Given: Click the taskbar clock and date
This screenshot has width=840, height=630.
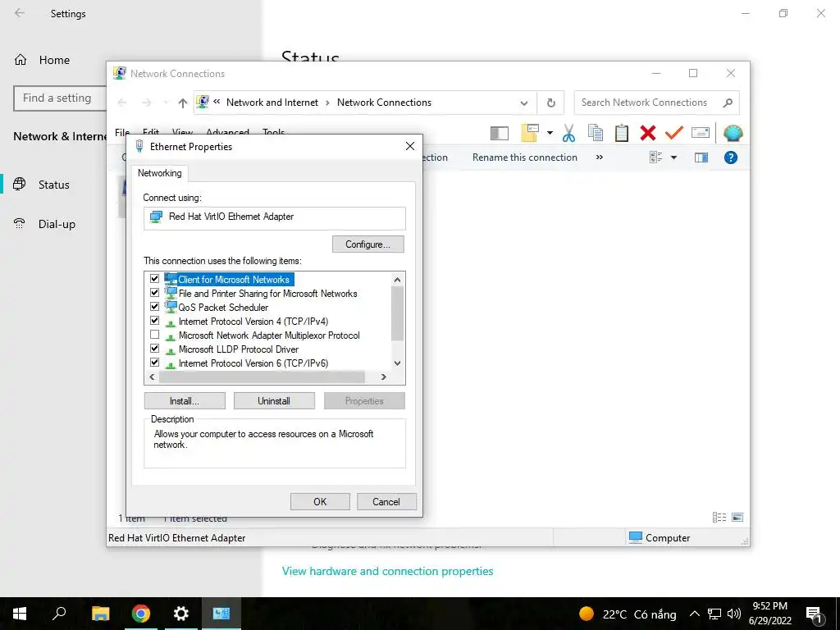Looking at the screenshot, I should click(x=769, y=614).
